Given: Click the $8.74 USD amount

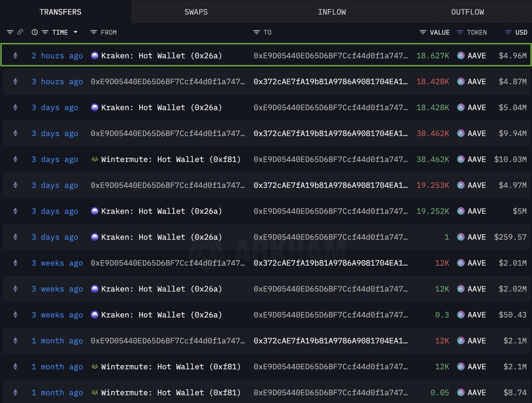Looking at the screenshot, I should (x=515, y=392).
